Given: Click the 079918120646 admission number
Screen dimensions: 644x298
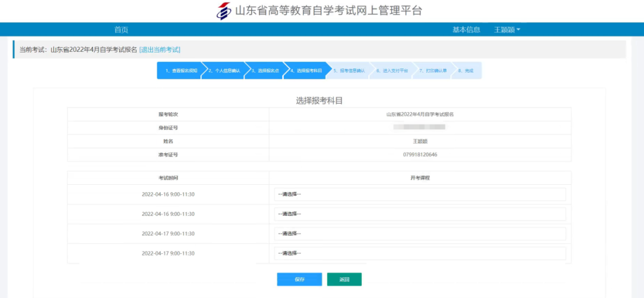Looking at the screenshot, I should pyautogui.click(x=420, y=155).
